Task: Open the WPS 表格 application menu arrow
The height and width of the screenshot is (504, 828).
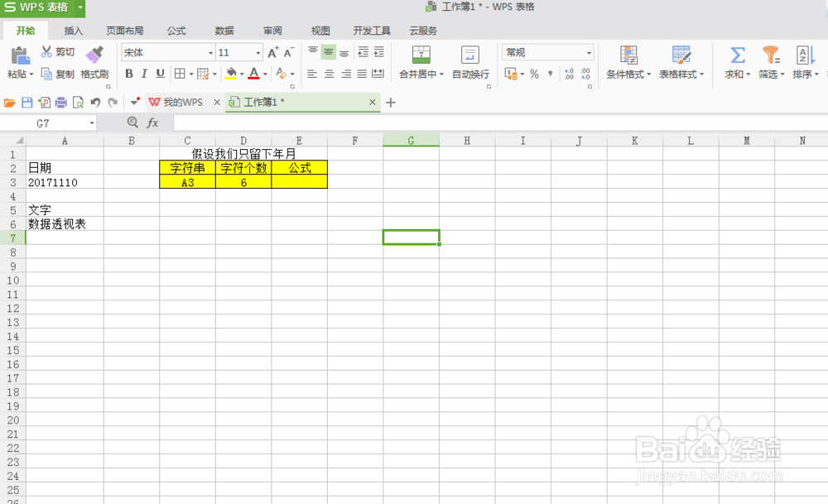Action: 79,7
